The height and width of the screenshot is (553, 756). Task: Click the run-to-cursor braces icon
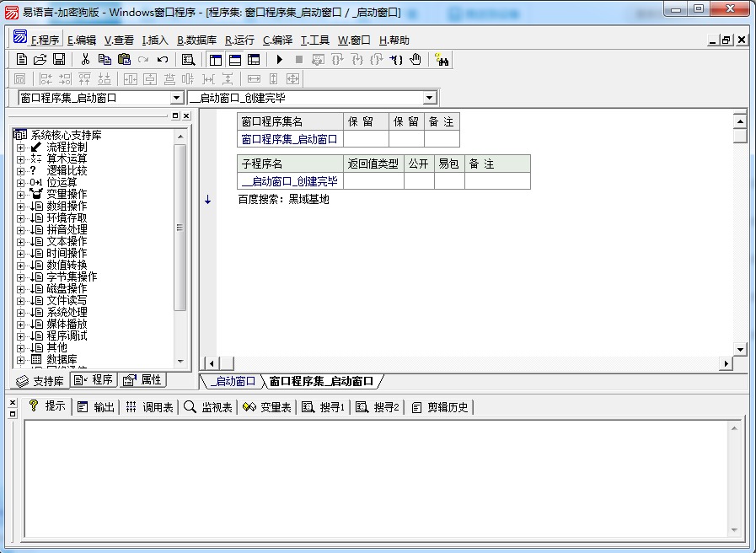click(396, 60)
